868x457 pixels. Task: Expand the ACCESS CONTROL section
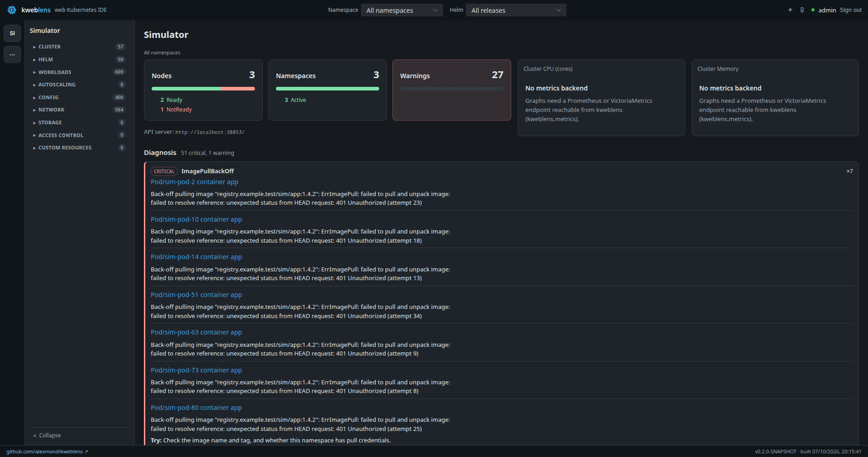(x=79, y=135)
